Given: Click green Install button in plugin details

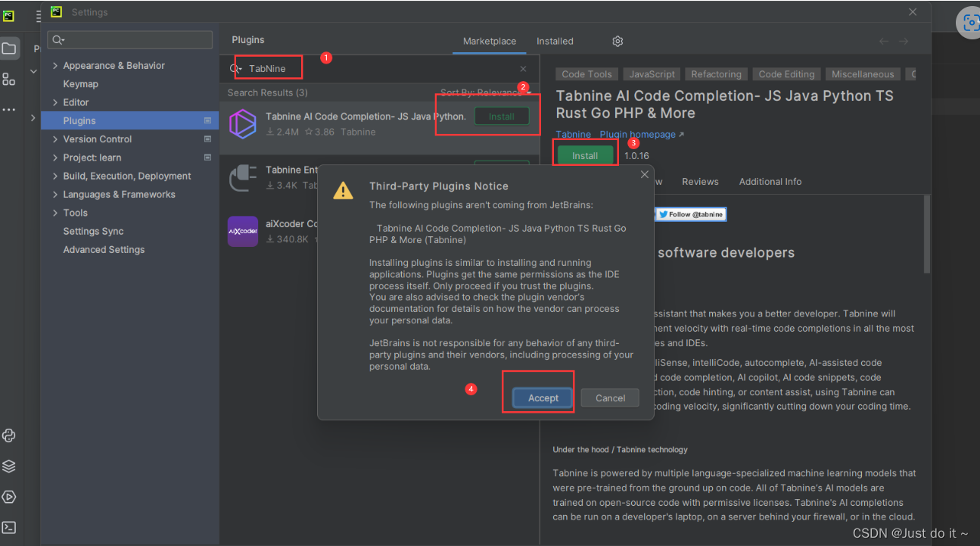Looking at the screenshot, I should pyautogui.click(x=585, y=155).
